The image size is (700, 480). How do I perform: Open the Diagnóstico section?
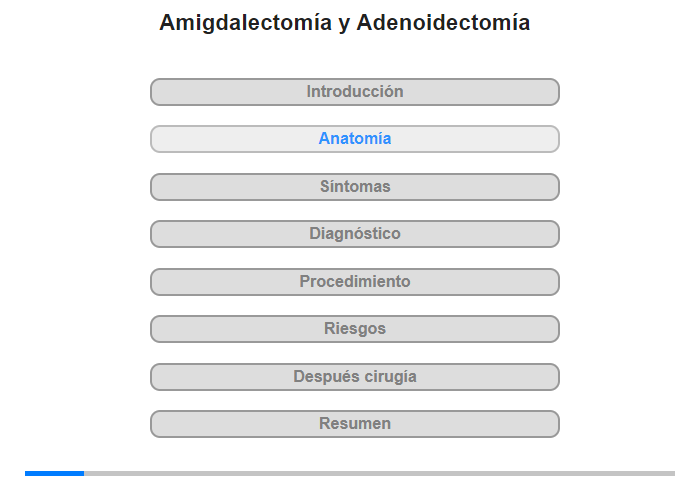pos(355,234)
